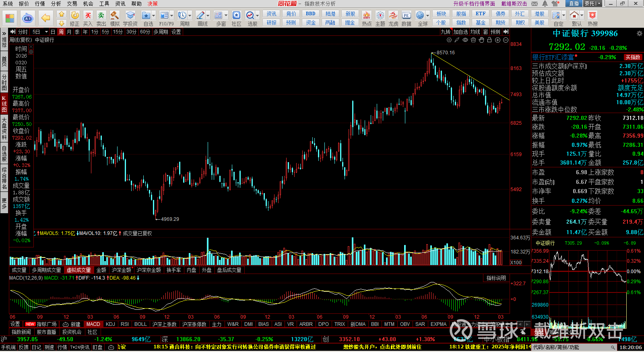Click the zoom out minus icon on chart

[x=506, y=40]
